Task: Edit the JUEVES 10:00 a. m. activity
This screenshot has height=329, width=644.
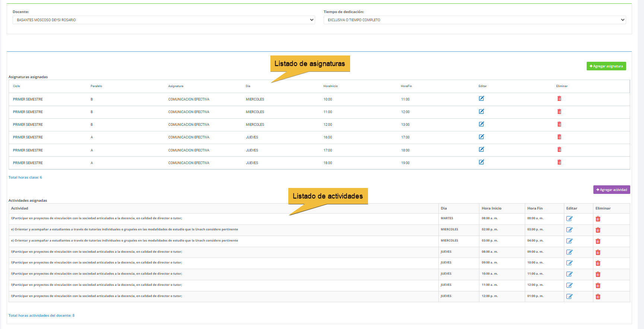Action: coord(569,274)
